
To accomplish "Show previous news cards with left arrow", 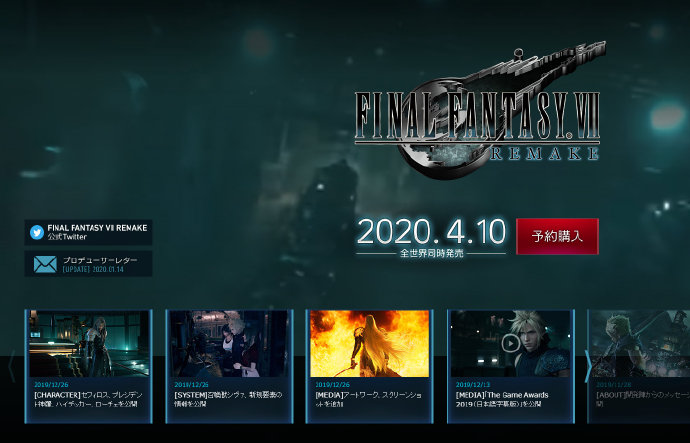I will point(12,366).
